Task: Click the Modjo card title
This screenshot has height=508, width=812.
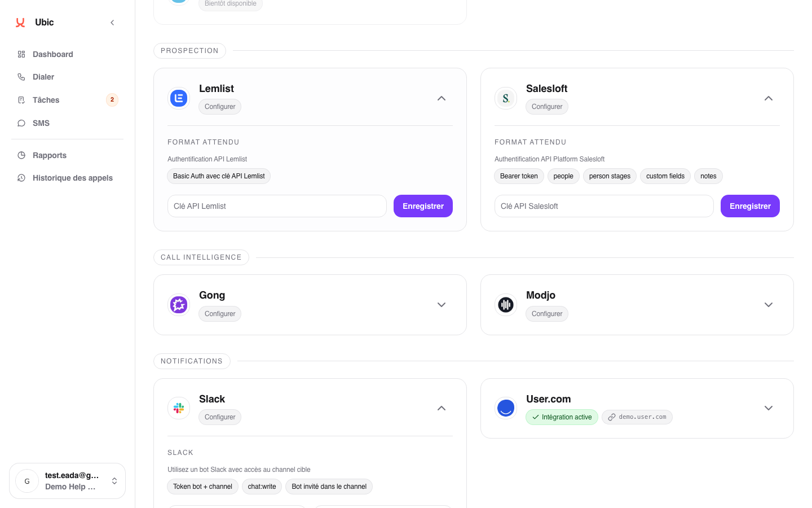Action: click(x=541, y=295)
